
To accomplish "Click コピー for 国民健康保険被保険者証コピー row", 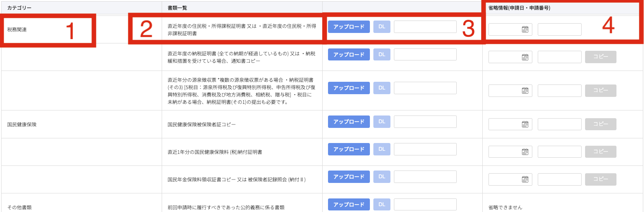I will tap(600, 124).
